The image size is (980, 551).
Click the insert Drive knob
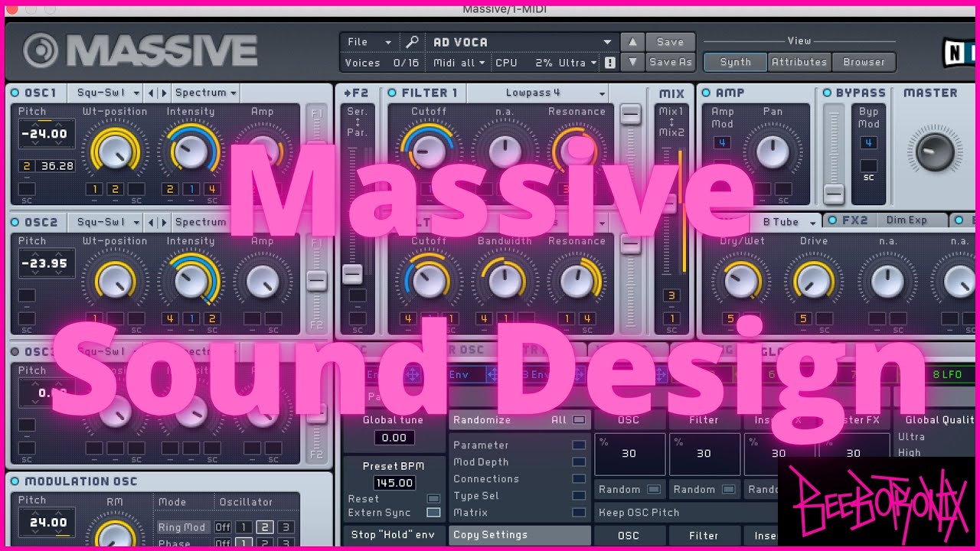click(813, 281)
